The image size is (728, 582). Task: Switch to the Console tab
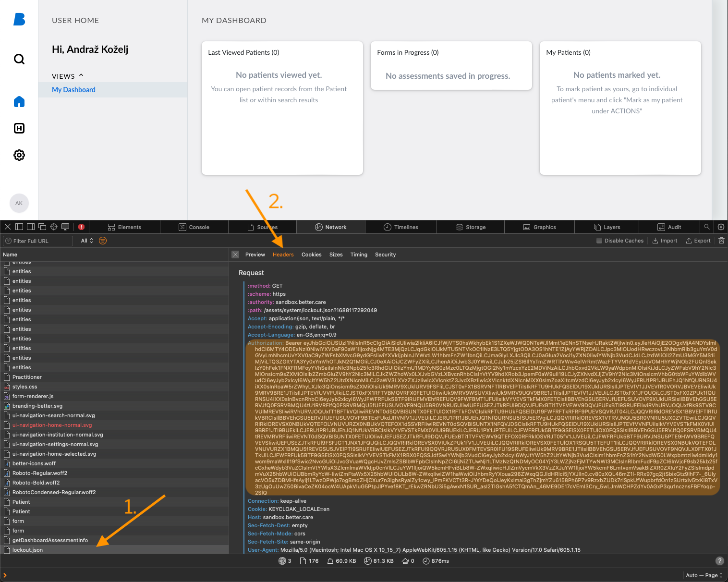194,227
